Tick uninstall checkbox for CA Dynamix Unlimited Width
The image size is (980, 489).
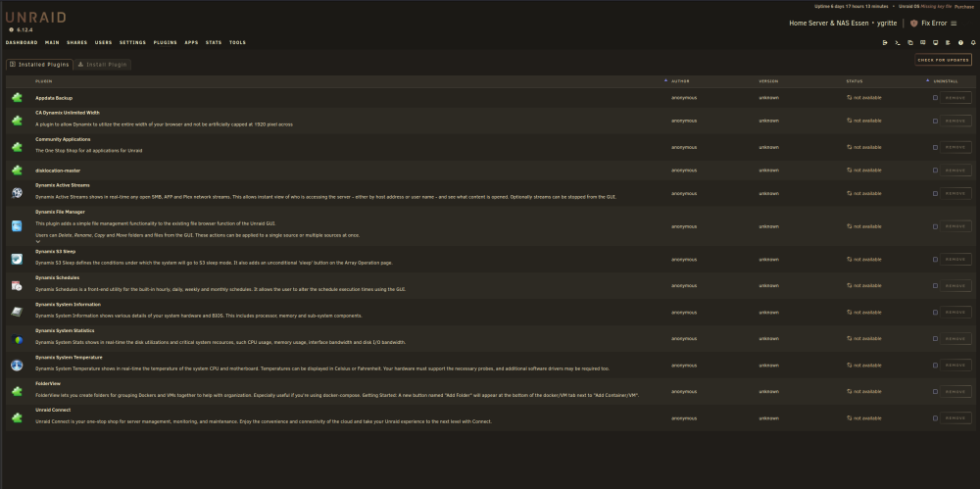point(935,121)
